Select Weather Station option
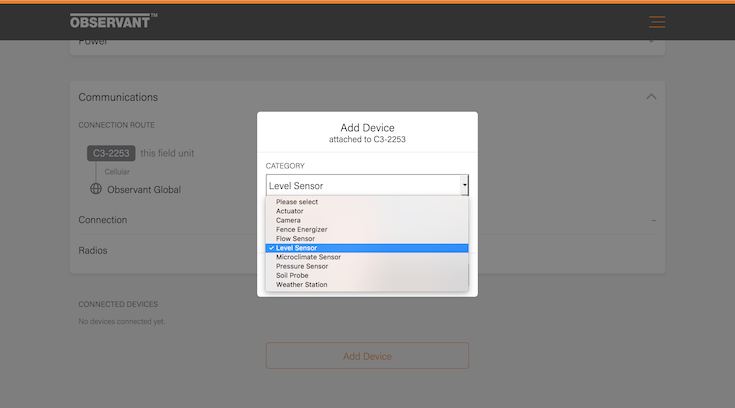 301,284
